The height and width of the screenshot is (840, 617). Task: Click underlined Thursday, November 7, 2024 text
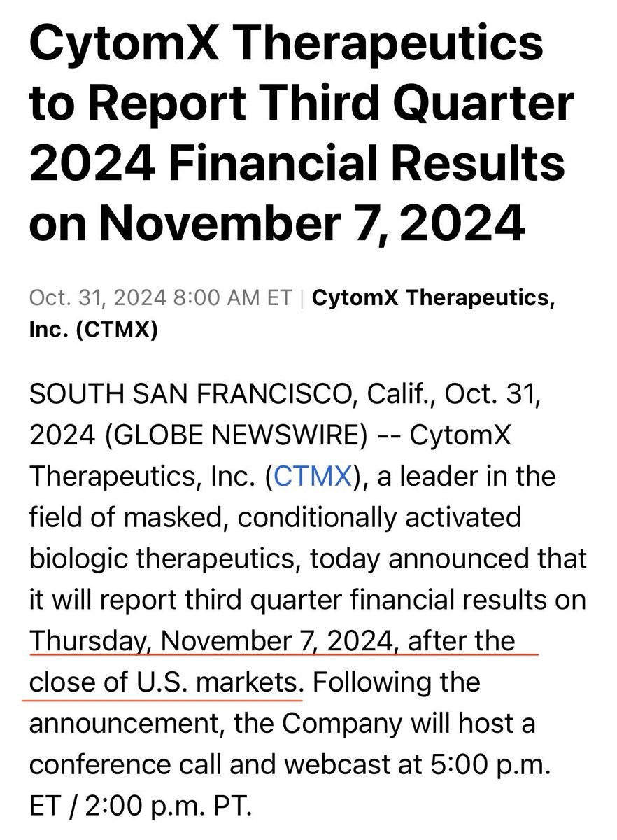(213, 641)
